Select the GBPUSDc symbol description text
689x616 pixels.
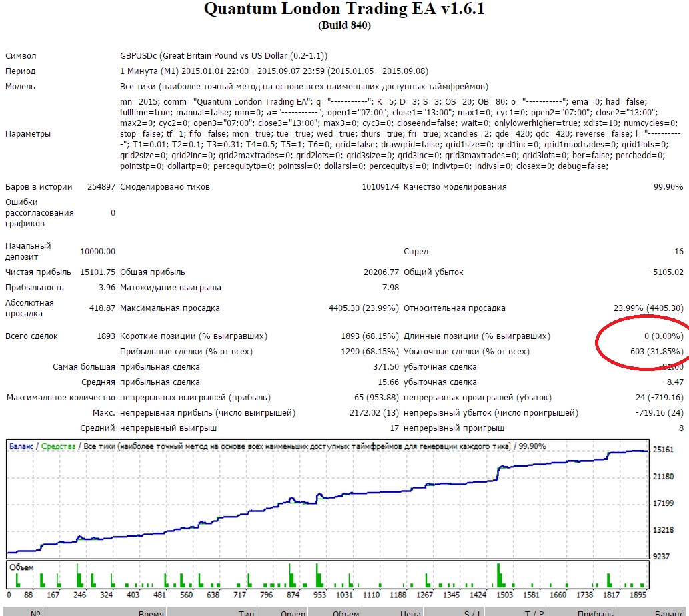click(x=223, y=56)
